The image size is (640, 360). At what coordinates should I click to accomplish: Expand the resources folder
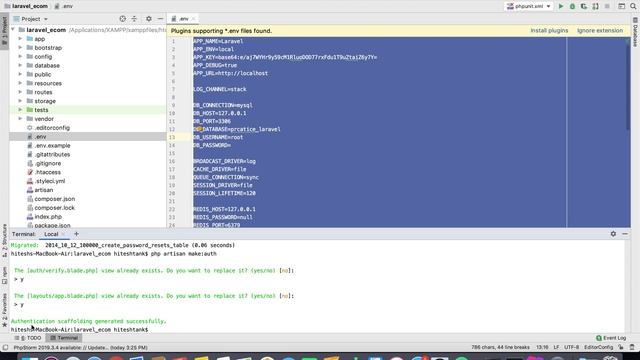pos(20,83)
